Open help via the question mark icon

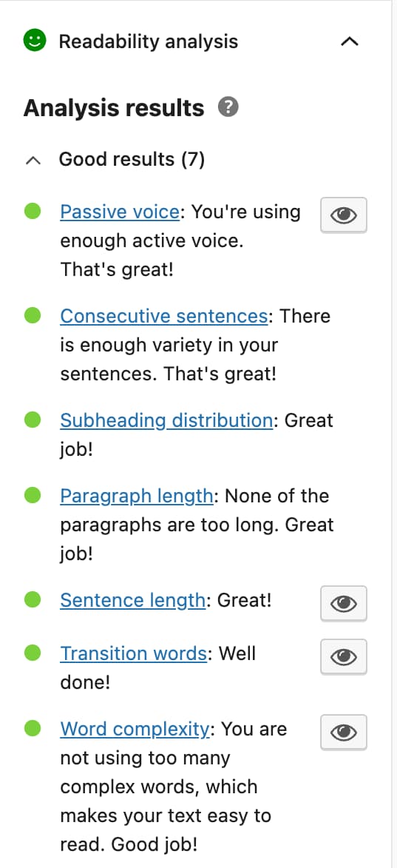pyautogui.click(x=228, y=107)
